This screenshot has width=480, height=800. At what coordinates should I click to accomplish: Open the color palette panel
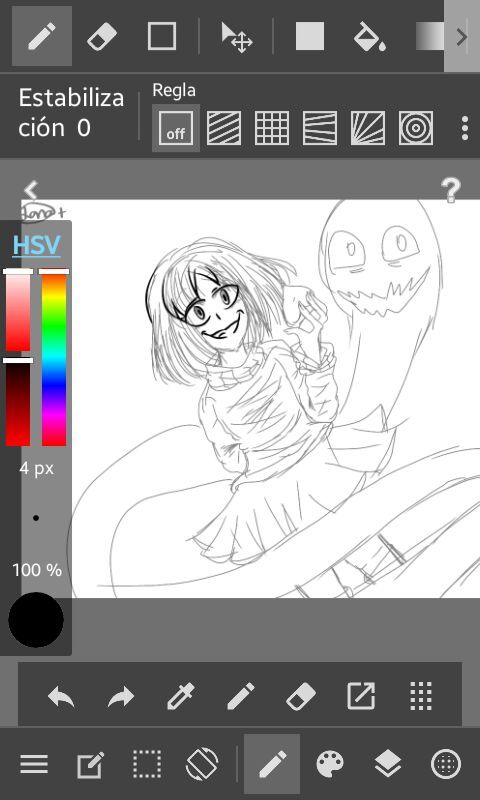[330, 764]
